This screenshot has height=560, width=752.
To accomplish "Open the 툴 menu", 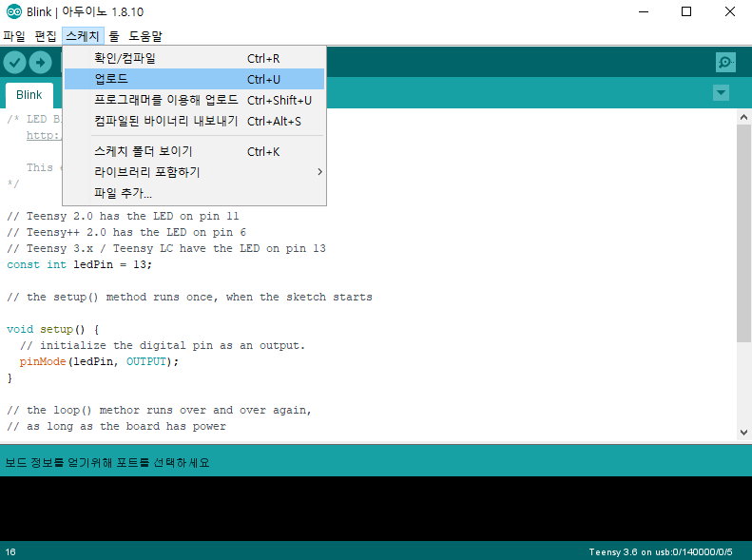I will pyautogui.click(x=114, y=36).
